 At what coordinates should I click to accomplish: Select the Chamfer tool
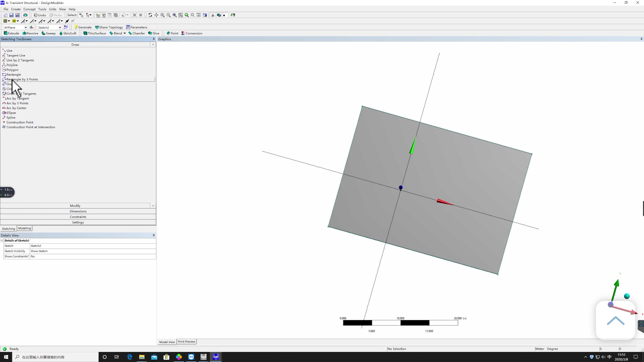[x=137, y=33]
